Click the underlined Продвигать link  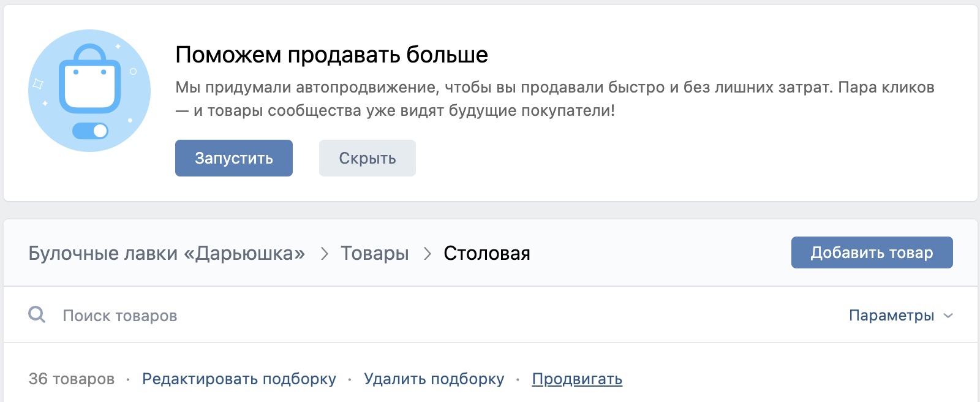[x=577, y=379]
